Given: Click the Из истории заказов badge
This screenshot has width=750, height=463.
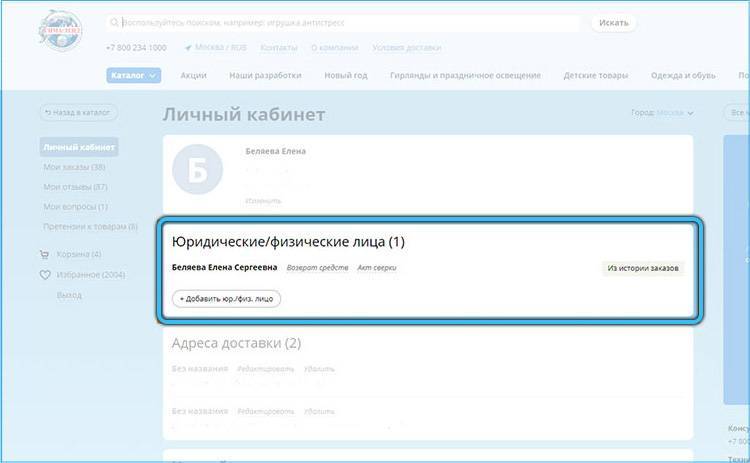Looking at the screenshot, I should pyautogui.click(x=643, y=268).
